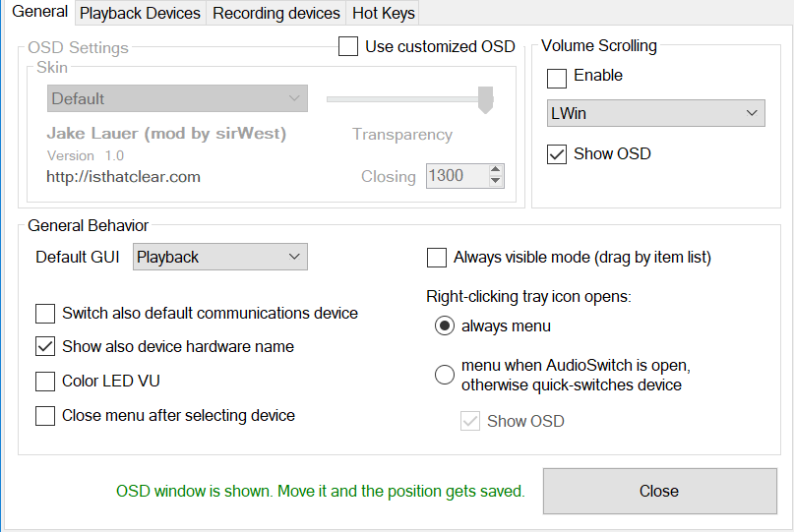794x532 pixels.
Task: Select the Hot Keys tab
Action: pos(385,13)
